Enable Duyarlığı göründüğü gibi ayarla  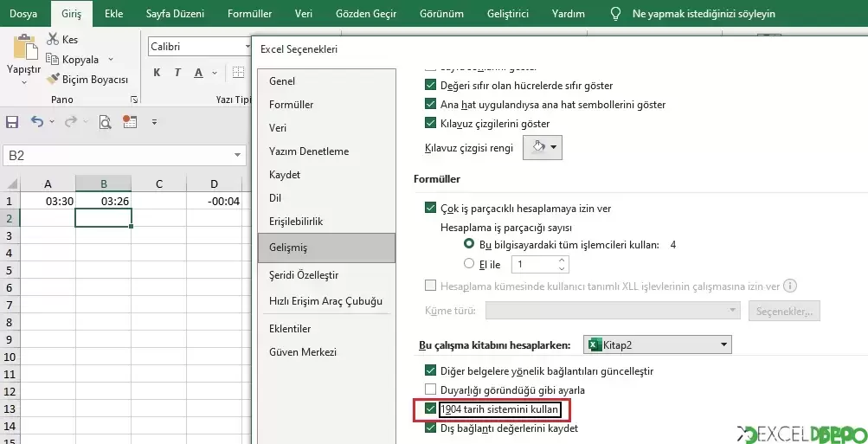(430, 389)
